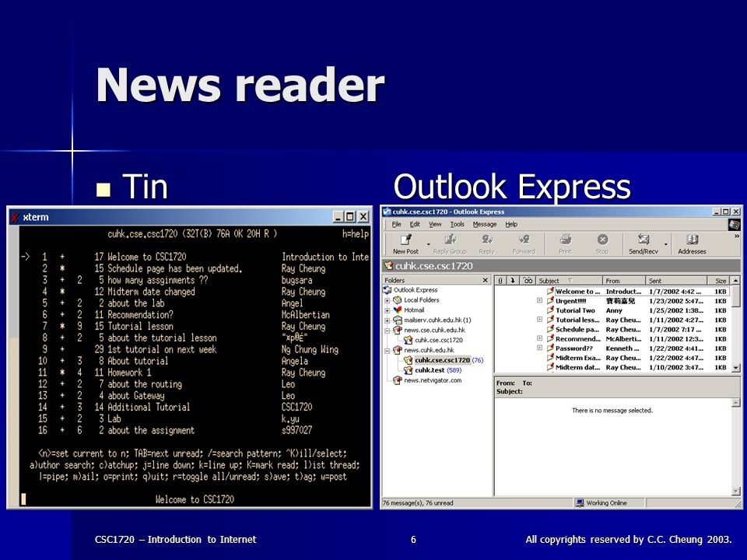Select the Hotmail folder icon

(x=398, y=310)
